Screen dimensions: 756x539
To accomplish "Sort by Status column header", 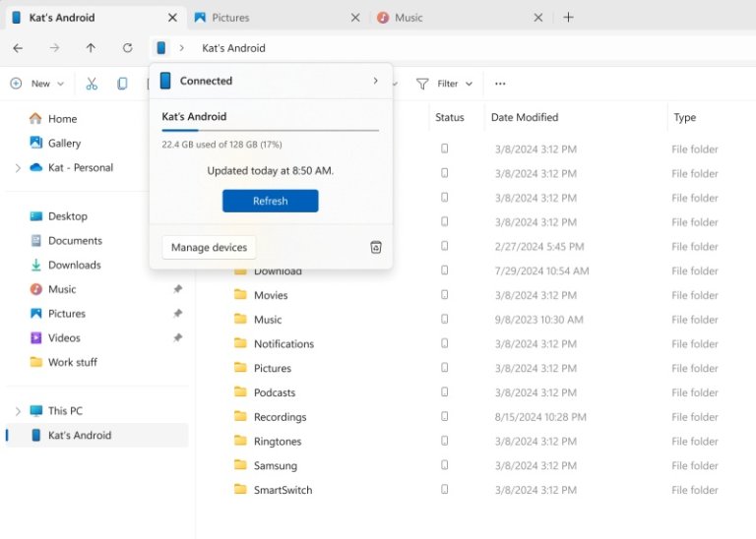I will (x=449, y=117).
